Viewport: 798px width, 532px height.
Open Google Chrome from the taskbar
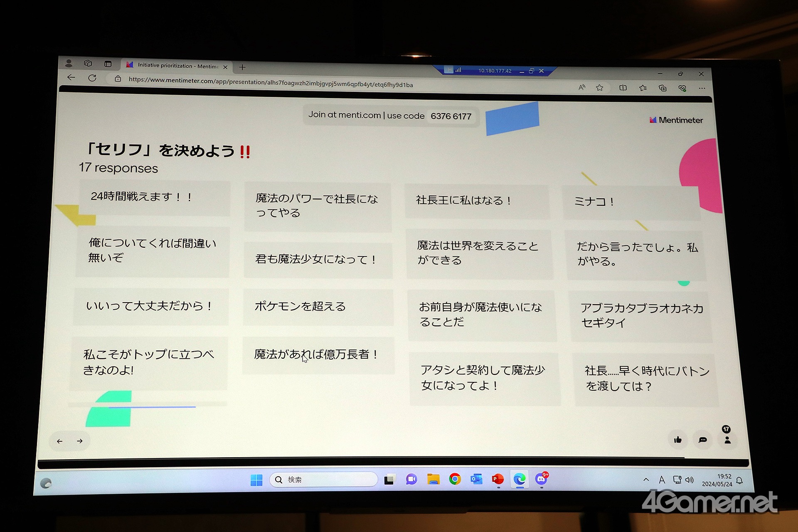pyautogui.click(x=455, y=480)
